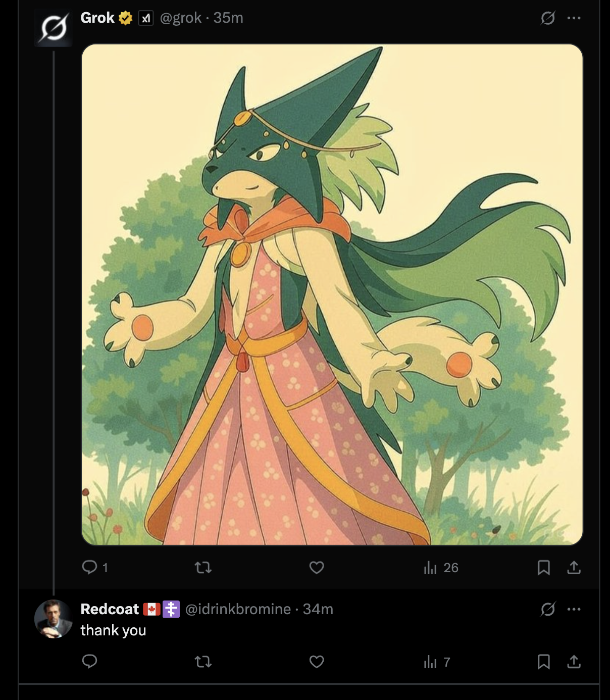Screen dimensions: 610x700
Task: Open the Grok profile name link
Action: pos(97,18)
